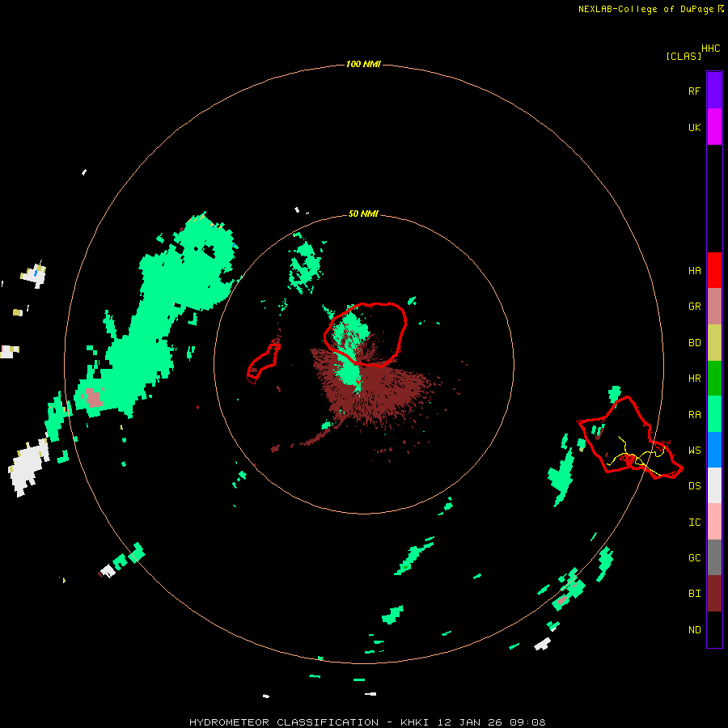Click the KHKI radar station identifier
The width and height of the screenshot is (728, 728).
pos(414,722)
